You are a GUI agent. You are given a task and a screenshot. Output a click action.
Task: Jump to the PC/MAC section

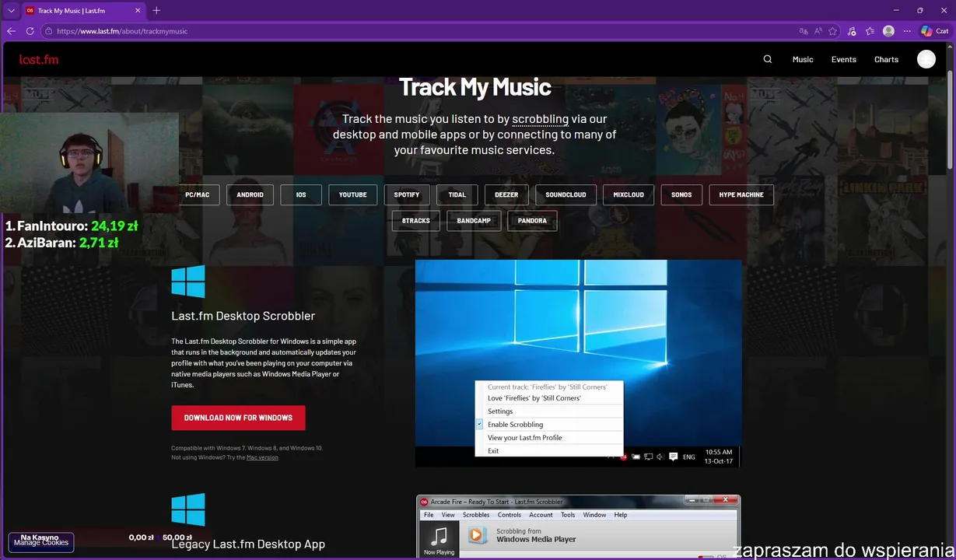198,194
